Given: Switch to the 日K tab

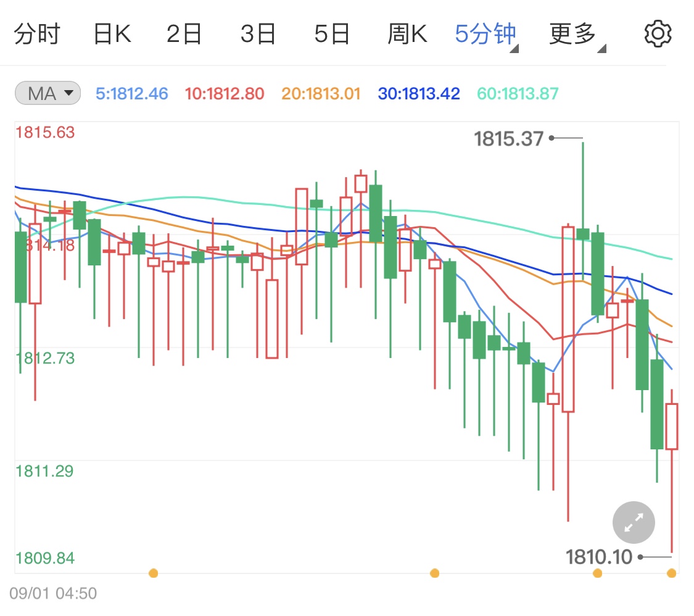Looking at the screenshot, I should pyautogui.click(x=112, y=34).
